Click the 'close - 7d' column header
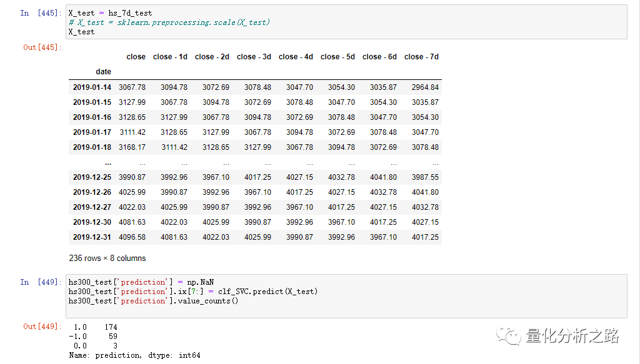 coord(421,57)
